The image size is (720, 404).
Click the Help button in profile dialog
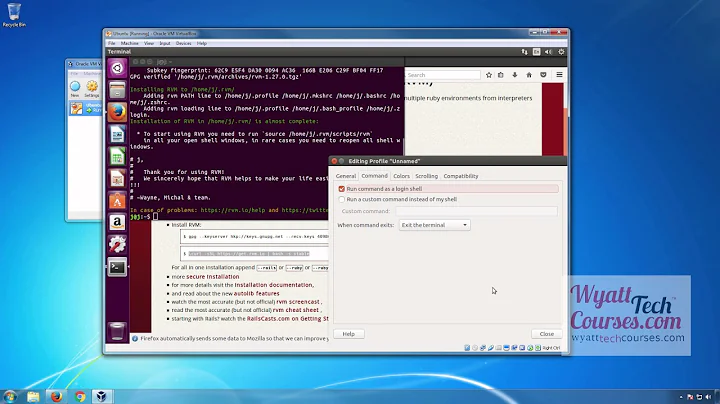[349, 334]
